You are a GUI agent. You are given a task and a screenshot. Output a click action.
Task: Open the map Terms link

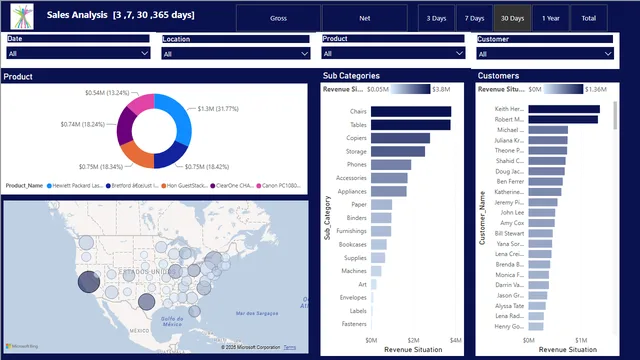click(x=290, y=347)
